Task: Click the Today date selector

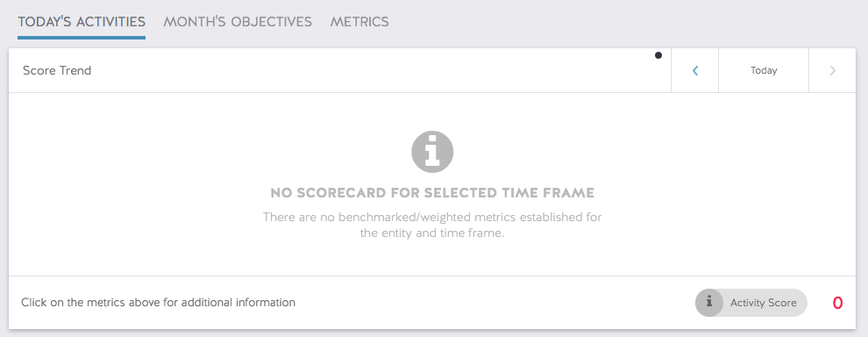Action: click(x=764, y=70)
